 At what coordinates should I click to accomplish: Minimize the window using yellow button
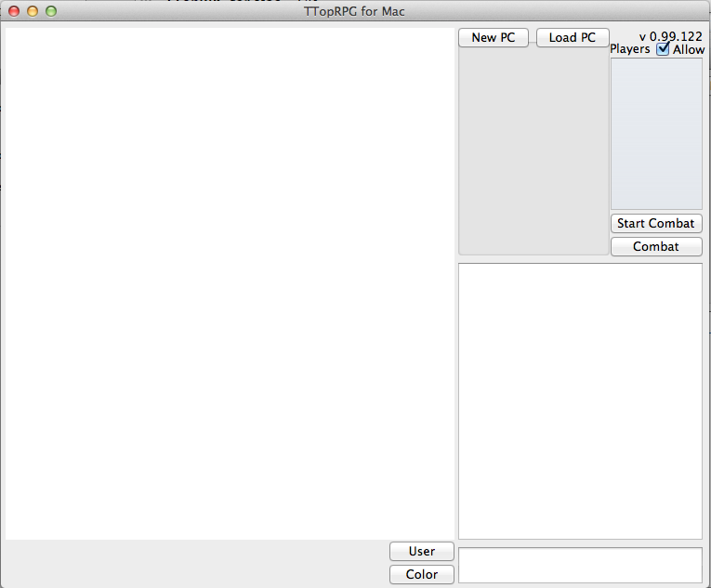tap(33, 11)
